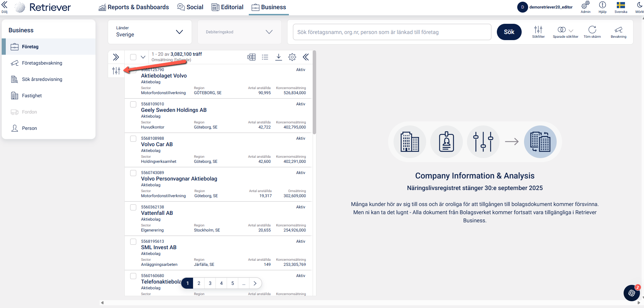Select Geely Sweden Holdings AB checkbox
This screenshot has height=308, width=644.
pyautogui.click(x=133, y=104)
